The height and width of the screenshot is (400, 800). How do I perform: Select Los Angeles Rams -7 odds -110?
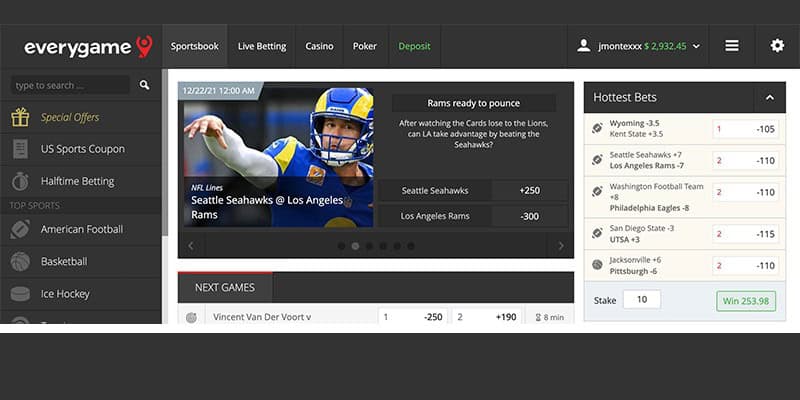tap(745, 161)
